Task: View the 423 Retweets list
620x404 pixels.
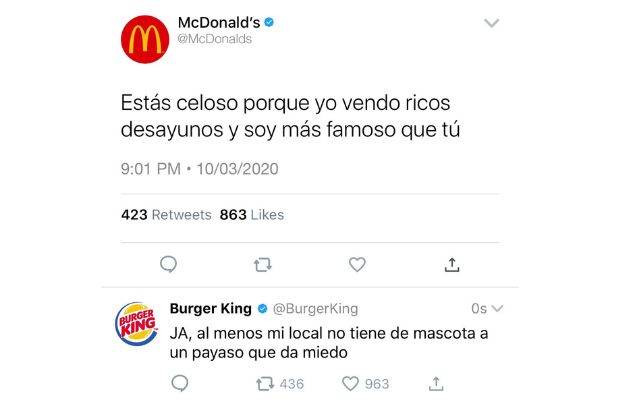Action: point(166,215)
